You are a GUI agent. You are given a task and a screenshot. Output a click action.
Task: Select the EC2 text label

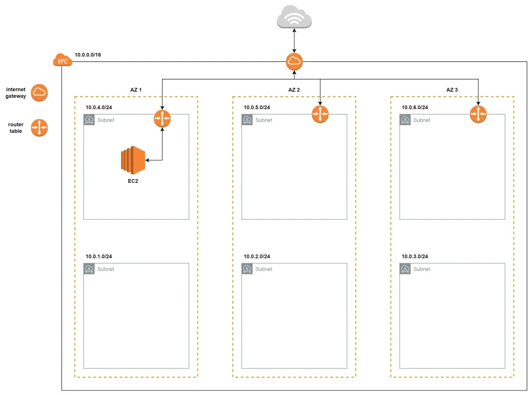[133, 181]
